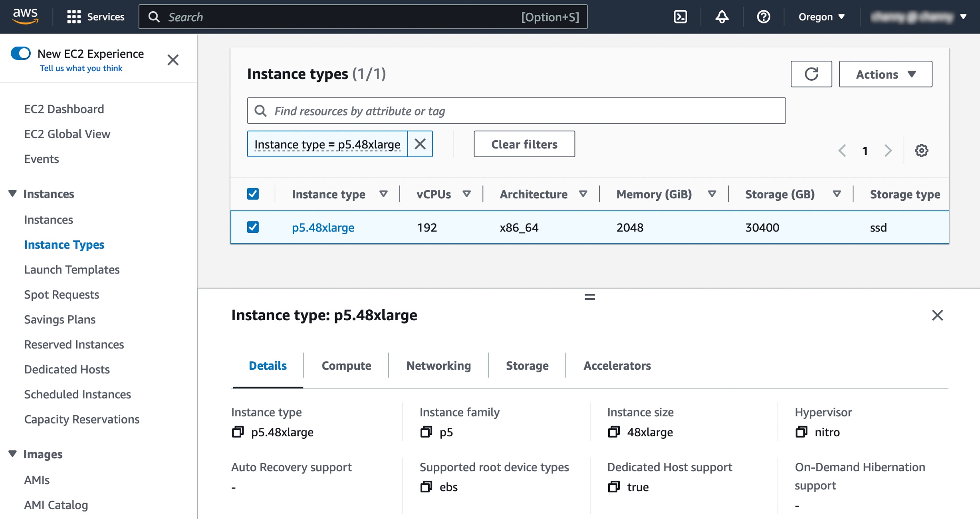Image resolution: width=980 pixels, height=519 pixels.
Task: Click the split panel resize handle
Action: (x=589, y=297)
